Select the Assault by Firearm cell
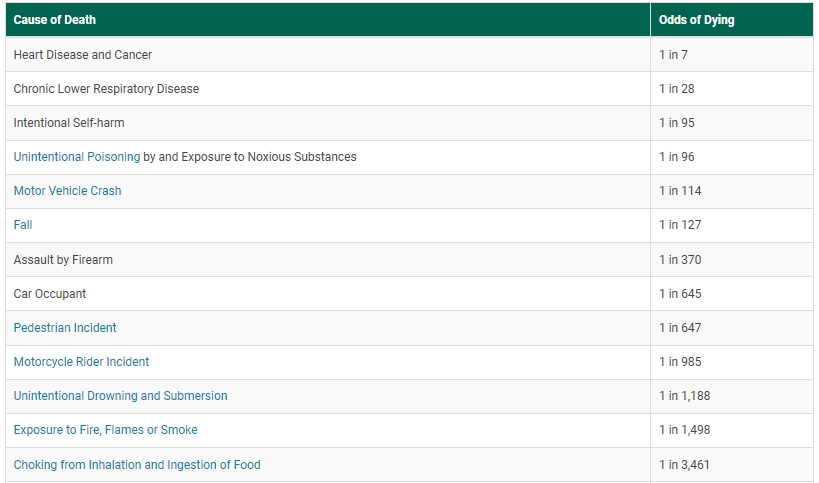 328,260
